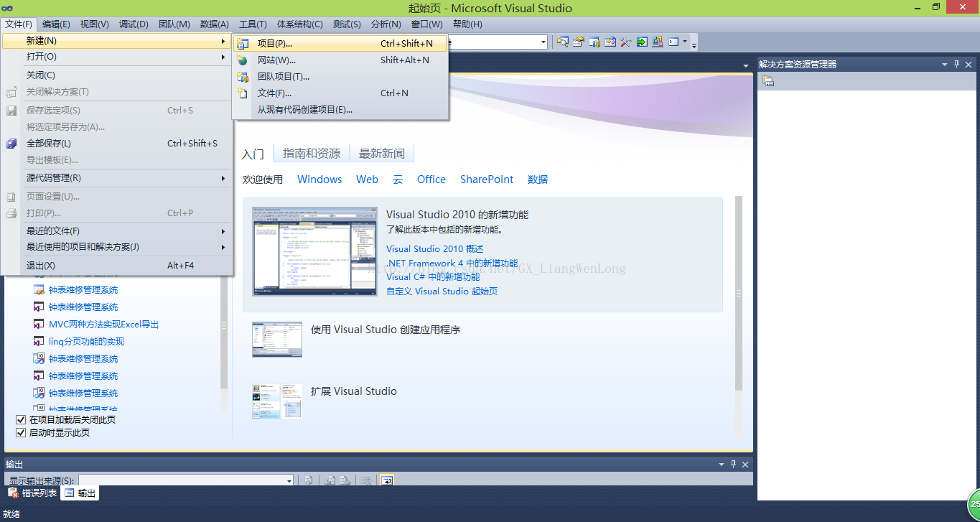Open recent project MVC两种方法实现Excel导出

(x=104, y=325)
